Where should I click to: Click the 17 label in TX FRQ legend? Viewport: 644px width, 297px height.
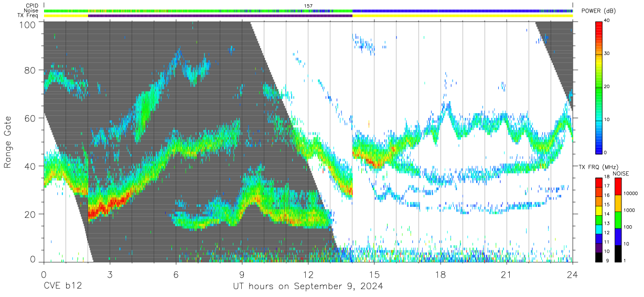[x=607, y=186]
